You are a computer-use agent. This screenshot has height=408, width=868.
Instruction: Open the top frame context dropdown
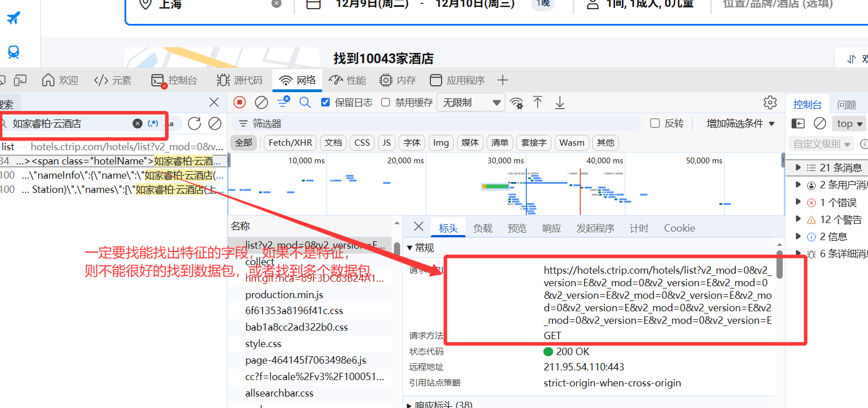(x=849, y=123)
